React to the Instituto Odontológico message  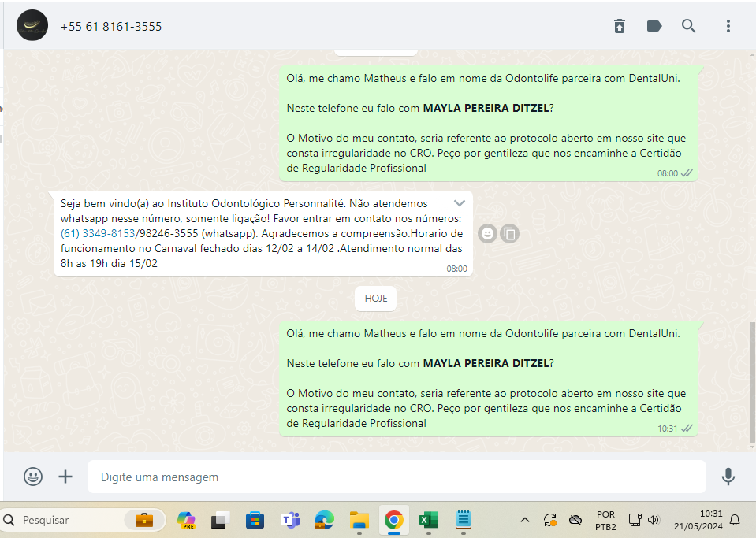pos(488,233)
